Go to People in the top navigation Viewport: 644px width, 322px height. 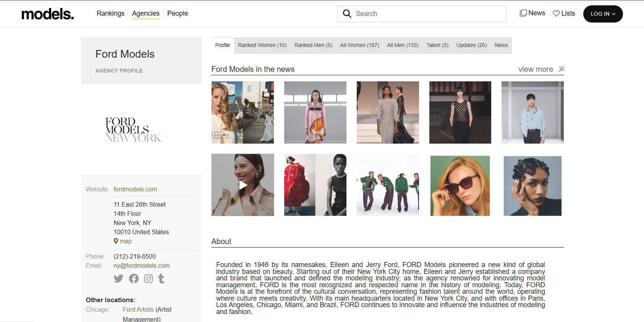(178, 13)
